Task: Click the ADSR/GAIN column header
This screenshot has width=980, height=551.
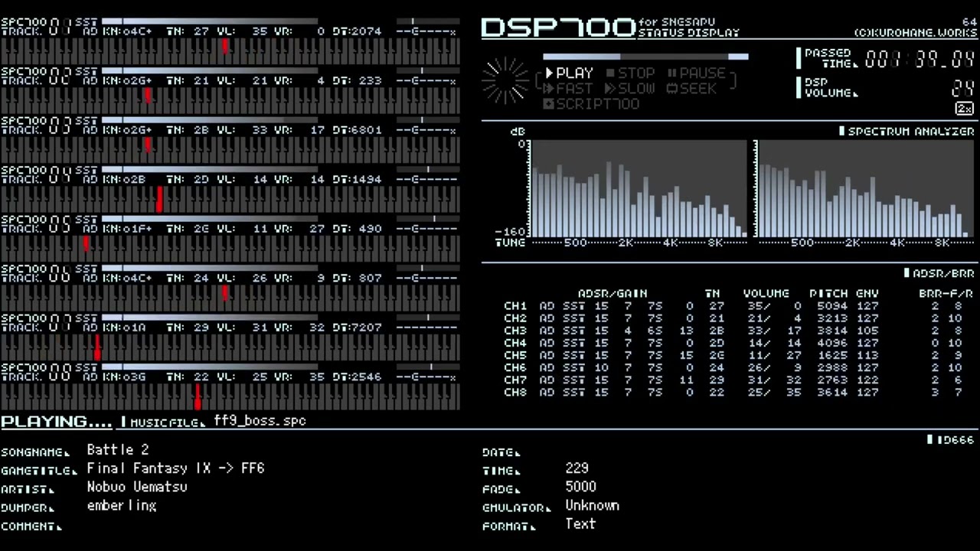Action: 612,294
